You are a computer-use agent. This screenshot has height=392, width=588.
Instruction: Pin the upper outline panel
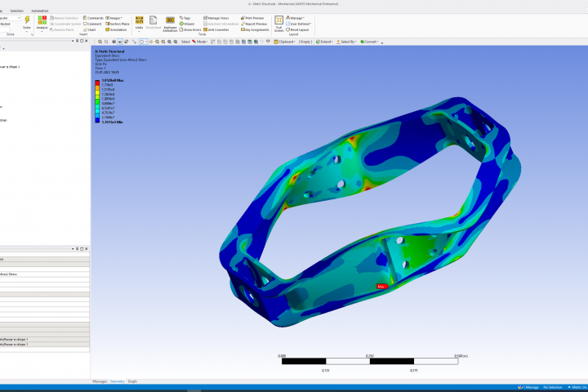point(78,41)
